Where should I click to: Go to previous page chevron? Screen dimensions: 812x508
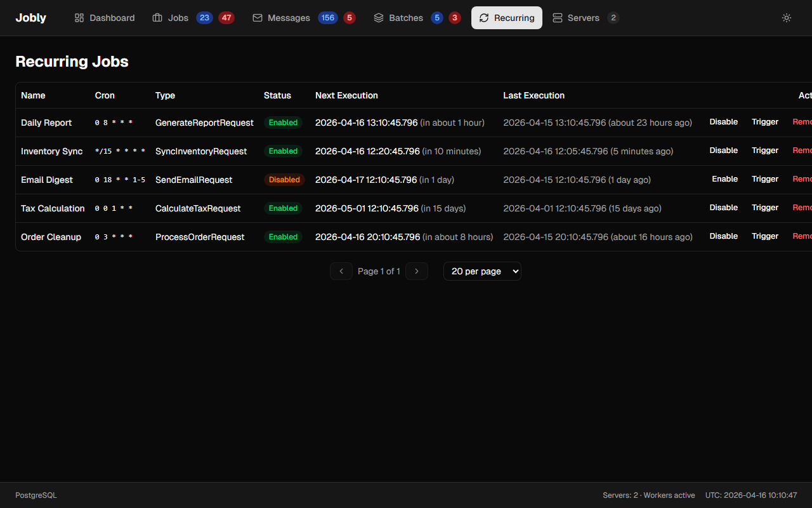click(341, 271)
